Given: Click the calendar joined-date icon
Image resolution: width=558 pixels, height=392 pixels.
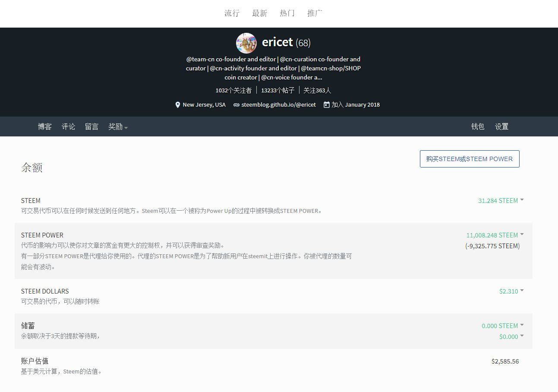Looking at the screenshot, I should click(x=327, y=105).
